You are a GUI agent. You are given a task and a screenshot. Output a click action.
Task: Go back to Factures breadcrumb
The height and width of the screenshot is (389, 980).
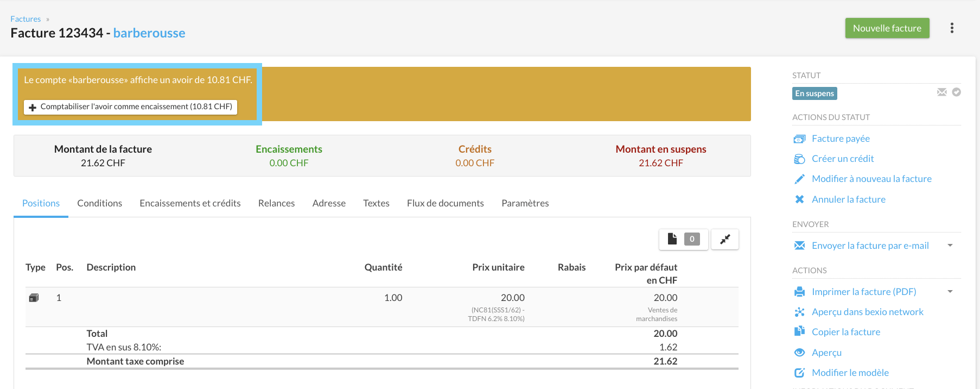(x=26, y=19)
